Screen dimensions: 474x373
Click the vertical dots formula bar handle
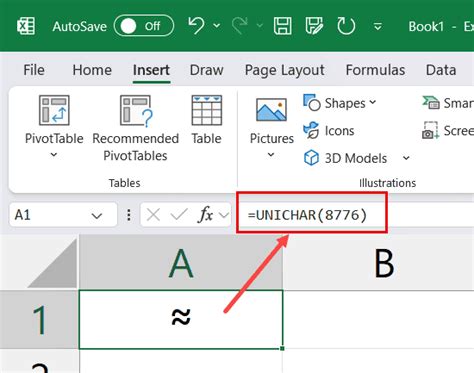coord(129,215)
